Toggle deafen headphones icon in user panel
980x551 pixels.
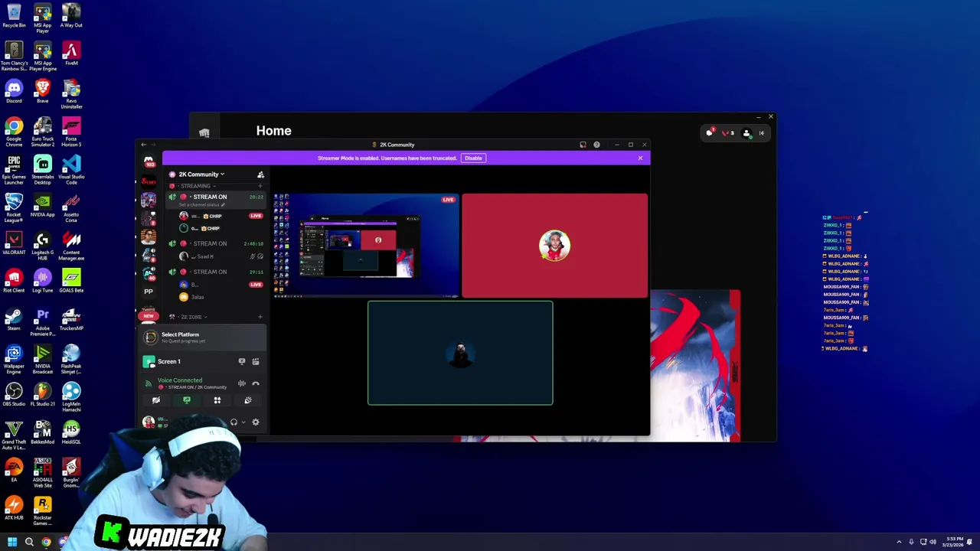234,422
